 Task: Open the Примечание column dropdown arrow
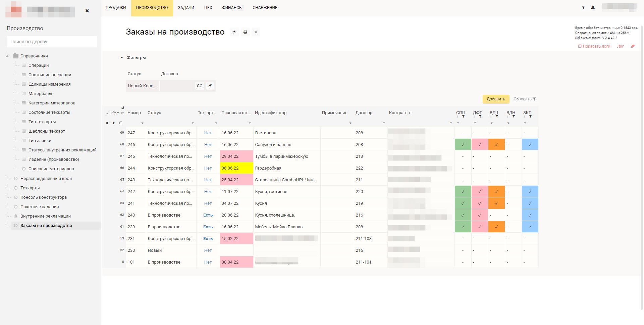(351, 123)
